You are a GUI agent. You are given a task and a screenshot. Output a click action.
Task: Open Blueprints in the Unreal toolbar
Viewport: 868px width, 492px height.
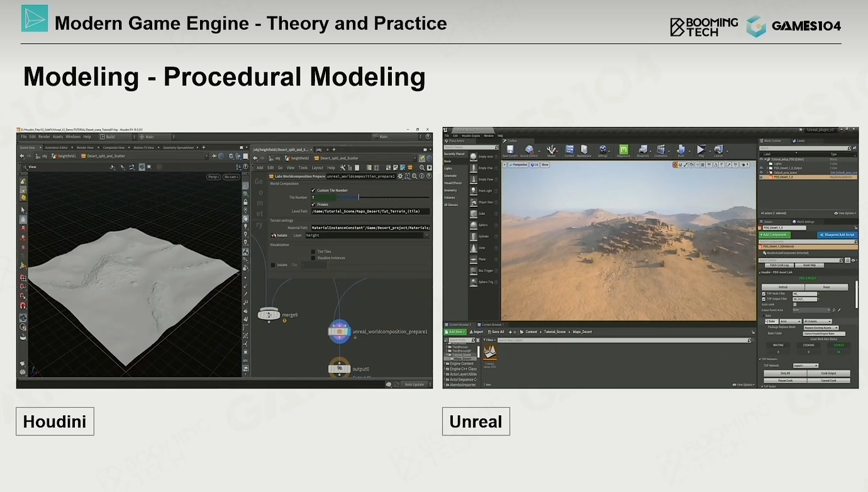click(643, 150)
